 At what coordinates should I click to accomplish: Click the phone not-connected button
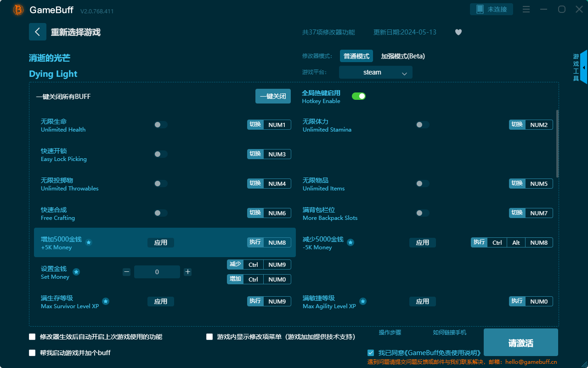[x=492, y=9]
